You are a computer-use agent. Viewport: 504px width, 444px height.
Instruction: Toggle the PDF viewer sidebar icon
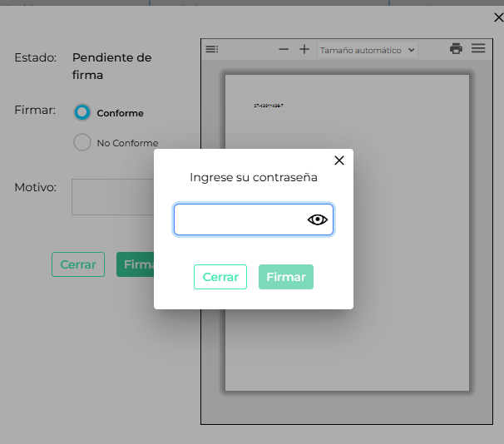[212, 49]
